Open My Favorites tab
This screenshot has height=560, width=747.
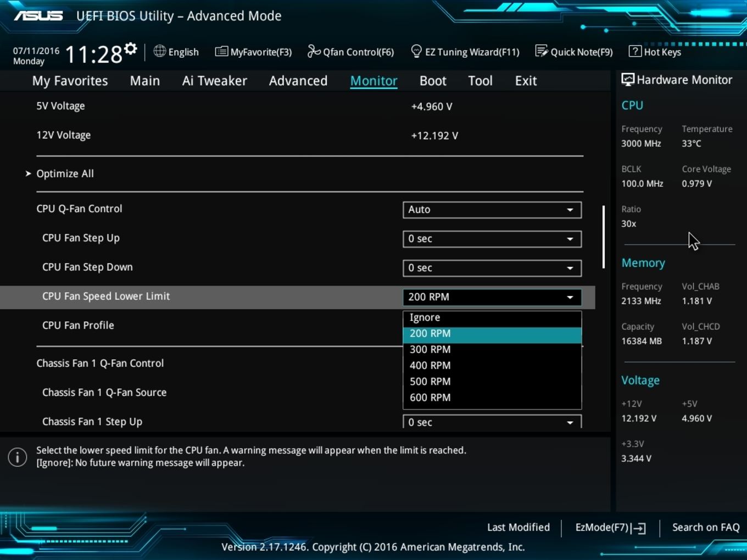(x=70, y=81)
